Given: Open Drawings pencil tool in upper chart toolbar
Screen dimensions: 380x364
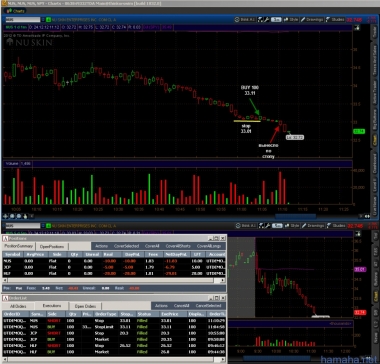Looking at the screenshot, I should click(312, 20).
